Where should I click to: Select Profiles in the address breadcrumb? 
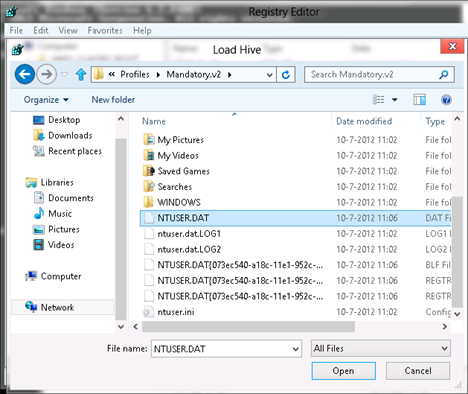click(x=135, y=74)
